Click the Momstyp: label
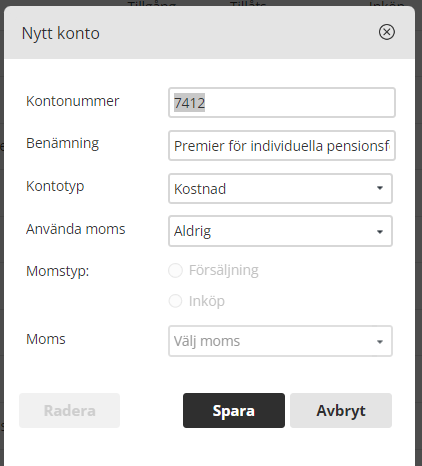Screen dimensions: 422x466 [x=58, y=271]
